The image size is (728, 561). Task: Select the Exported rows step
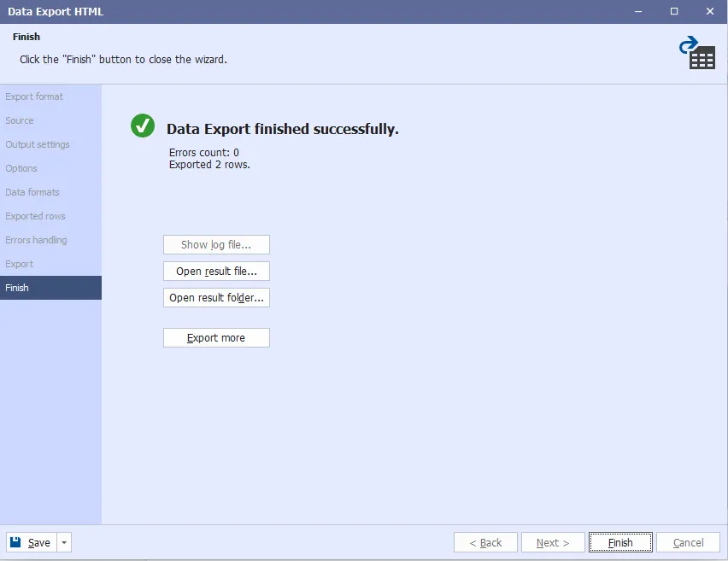pyautogui.click(x=35, y=216)
